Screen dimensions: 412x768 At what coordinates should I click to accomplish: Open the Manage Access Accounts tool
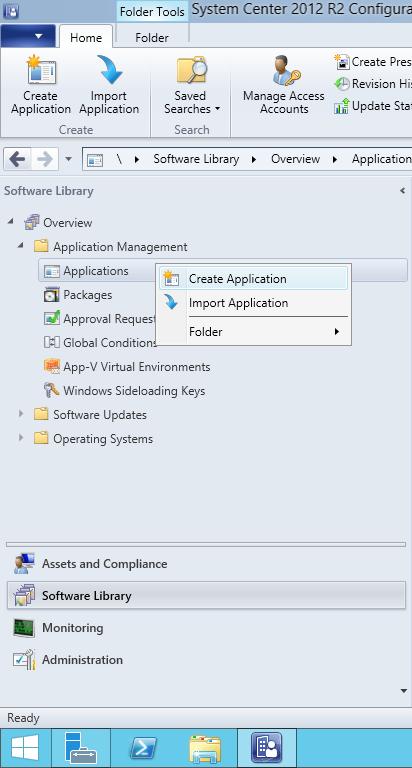click(x=284, y=85)
